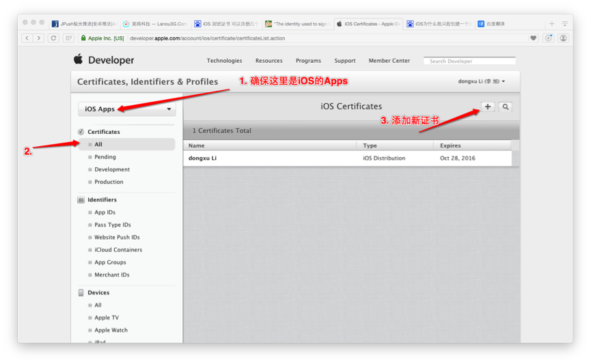The height and width of the screenshot is (364, 591).
Task: Click the Apple logo next to Developer
Action: click(78, 59)
